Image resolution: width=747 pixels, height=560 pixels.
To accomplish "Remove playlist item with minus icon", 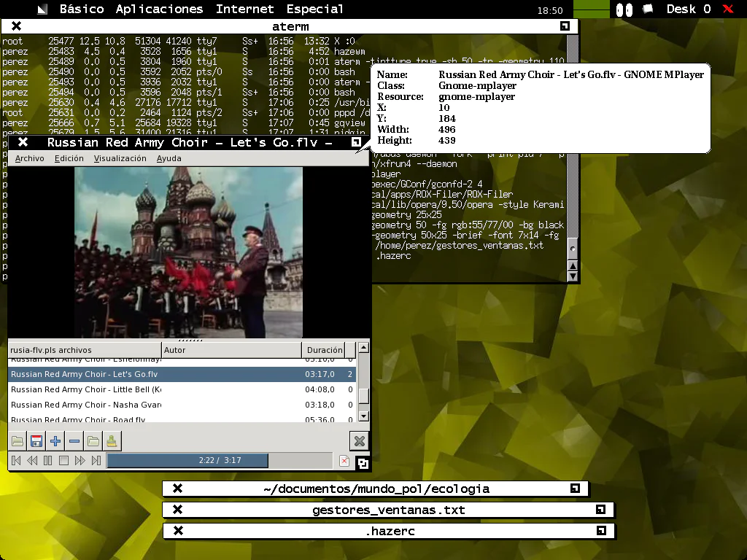I will [x=74, y=440].
